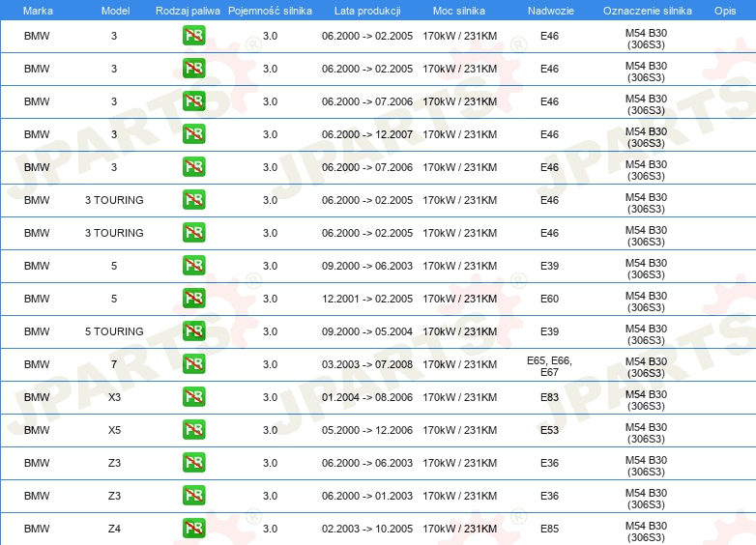756x545 pixels.
Task: Select the date range 05.2000 -> 12.2006
Action: (x=367, y=430)
